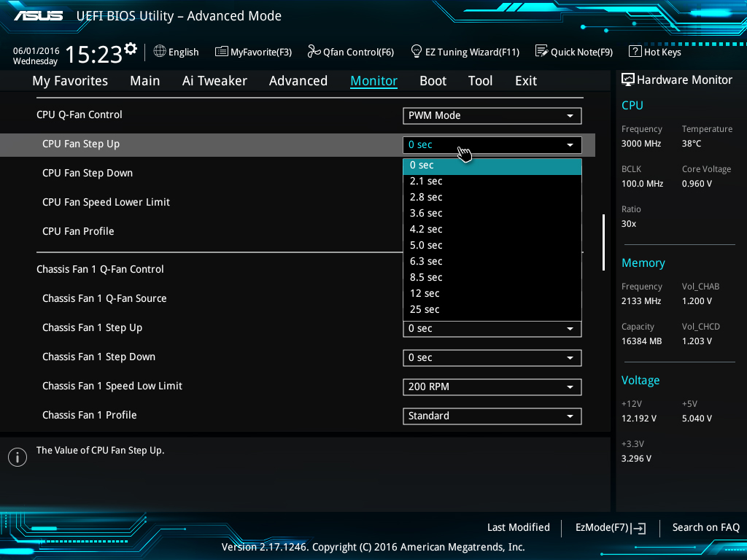This screenshot has width=747, height=560.
Task: Click the BCLK 100.0 MHz value
Action: click(642, 183)
